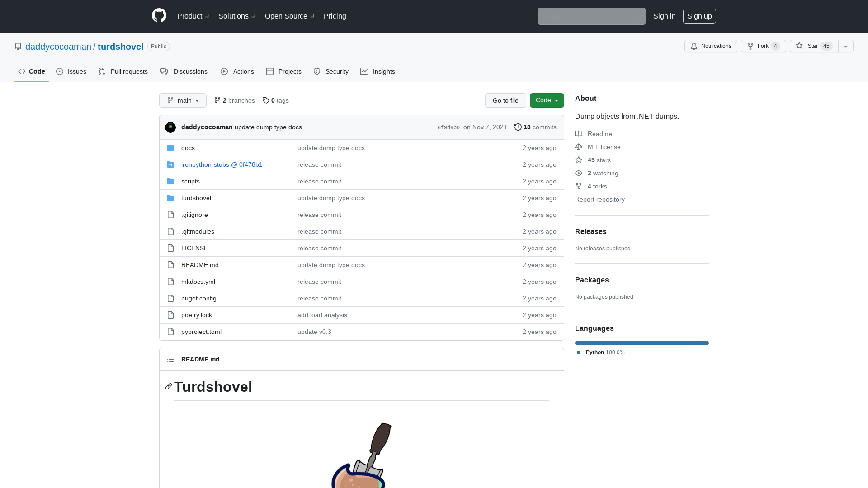Open the .gitmodules file
This screenshot has height=488, width=868.
tap(198, 231)
